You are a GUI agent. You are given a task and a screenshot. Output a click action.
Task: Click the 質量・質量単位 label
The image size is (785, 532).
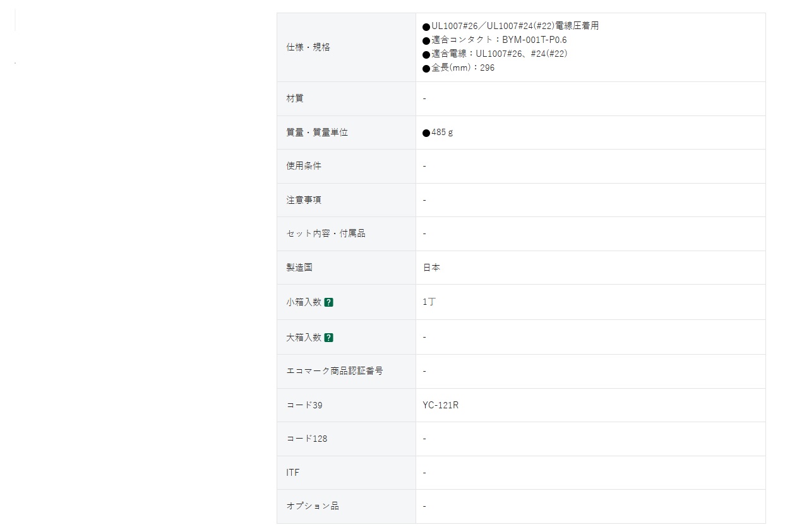[317, 133]
